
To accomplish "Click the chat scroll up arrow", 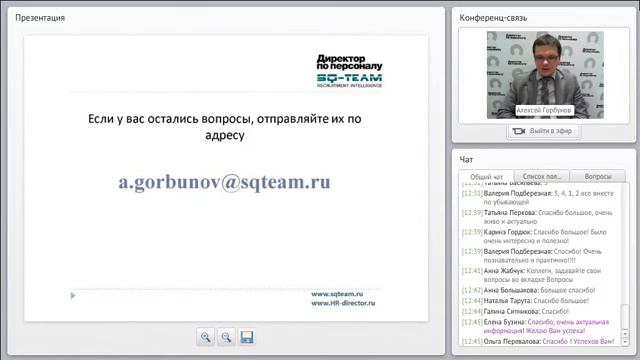I will click(x=625, y=333).
